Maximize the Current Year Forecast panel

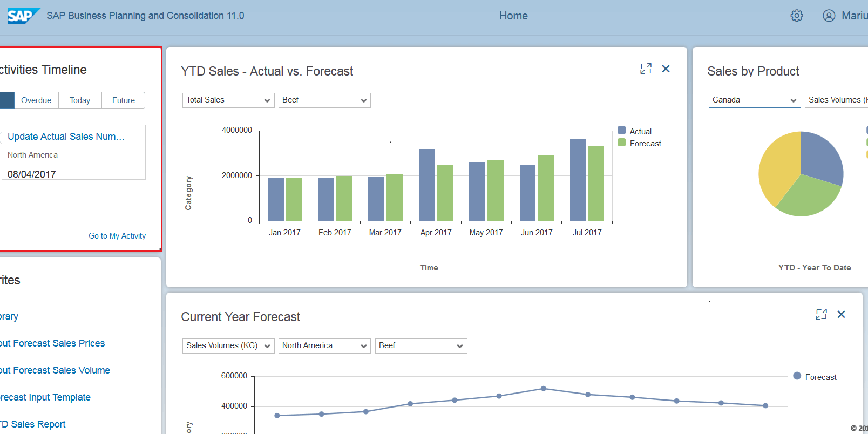click(x=821, y=314)
